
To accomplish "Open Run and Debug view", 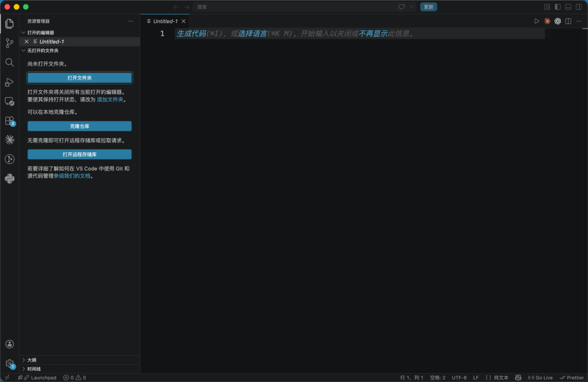I will [x=9, y=82].
